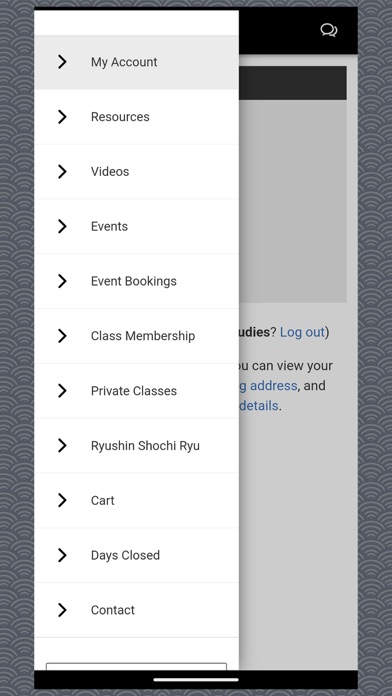Screen dimensions: 392x696
Task: Click the chevron beside Class Membership
Action: tap(62, 336)
